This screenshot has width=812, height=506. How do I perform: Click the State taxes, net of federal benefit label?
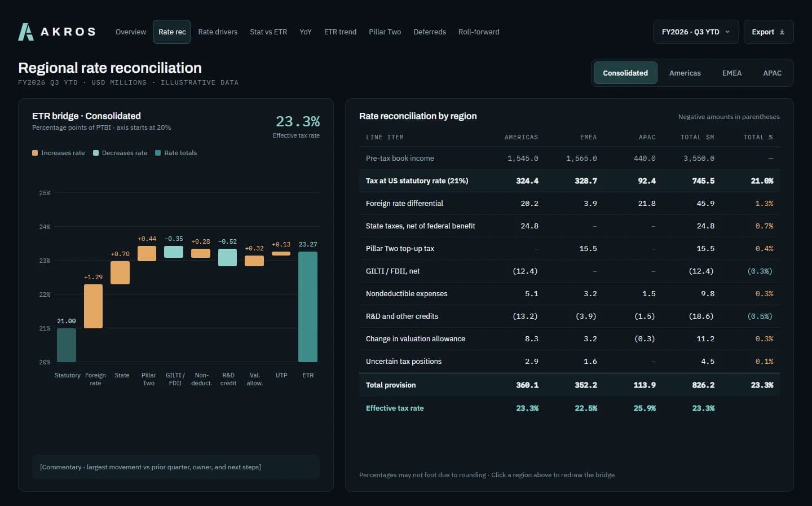[x=421, y=226]
